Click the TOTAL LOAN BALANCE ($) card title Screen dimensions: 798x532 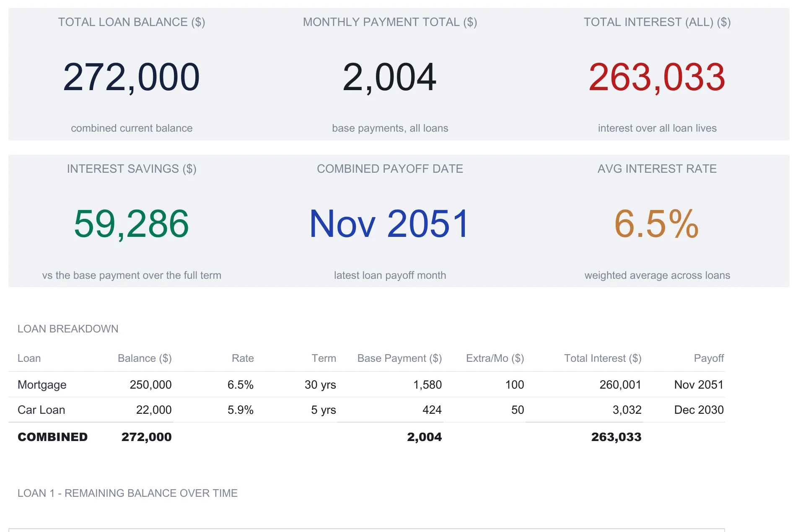[x=131, y=22]
